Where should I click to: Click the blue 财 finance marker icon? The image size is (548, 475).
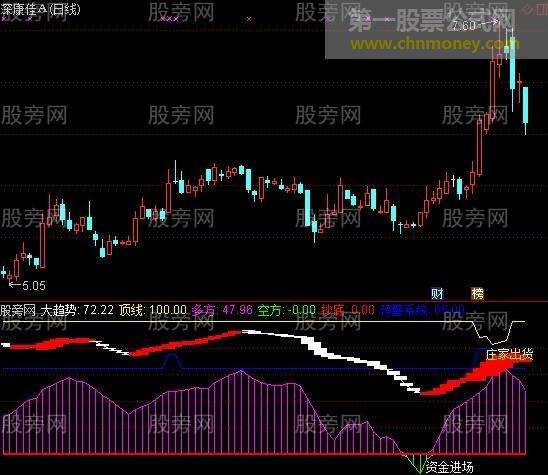[x=437, y=294]
